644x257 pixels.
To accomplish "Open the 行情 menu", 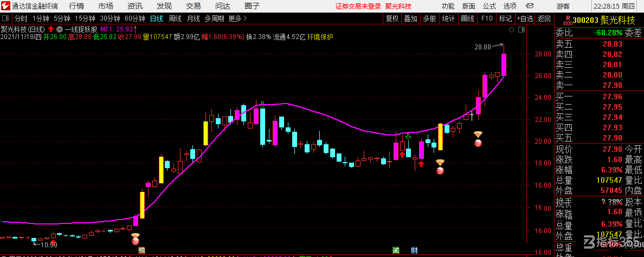I will [77, 6].
